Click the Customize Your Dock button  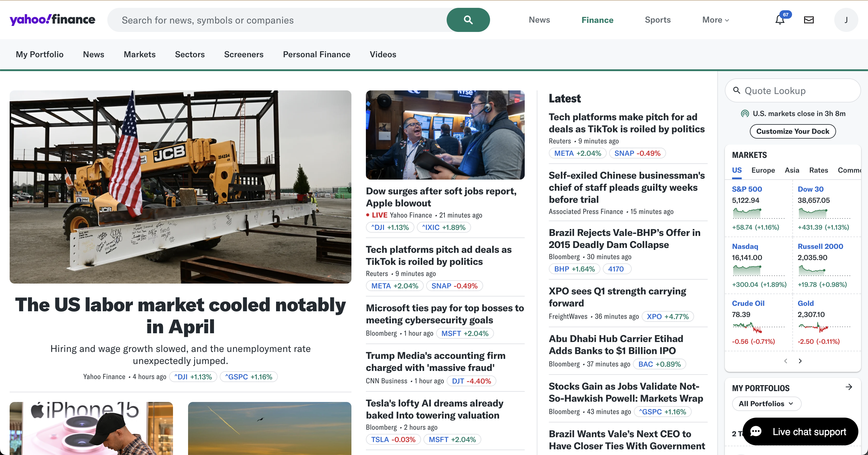793,131
